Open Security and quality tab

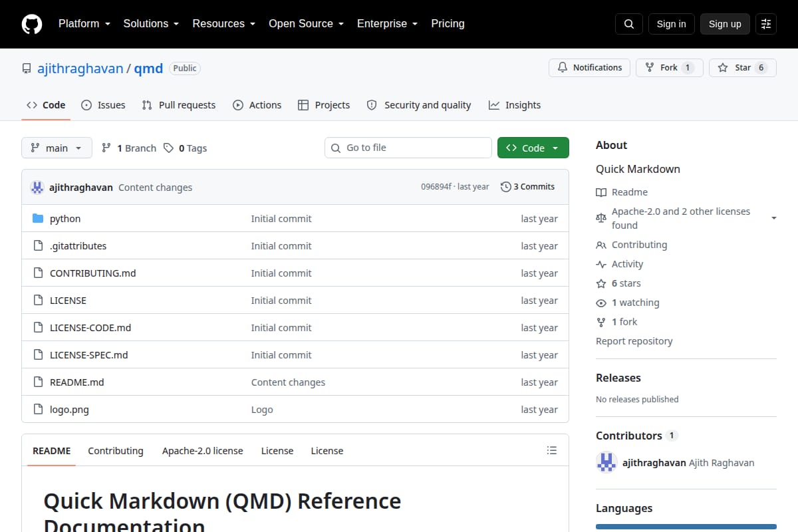click(x=419, y=105)
